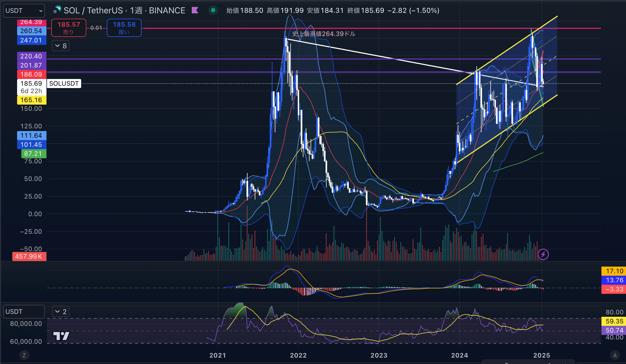The width and height of the screenshot is (626, 364).
Task: Click the 111.64 blue price label
Action: coord(32,136)
